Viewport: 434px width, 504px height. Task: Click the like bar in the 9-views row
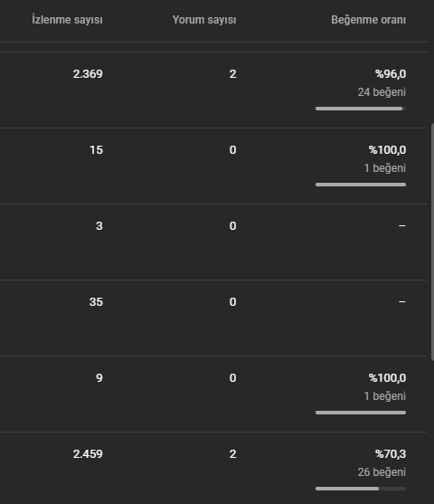pyautogui.click(x=361, y=413)
